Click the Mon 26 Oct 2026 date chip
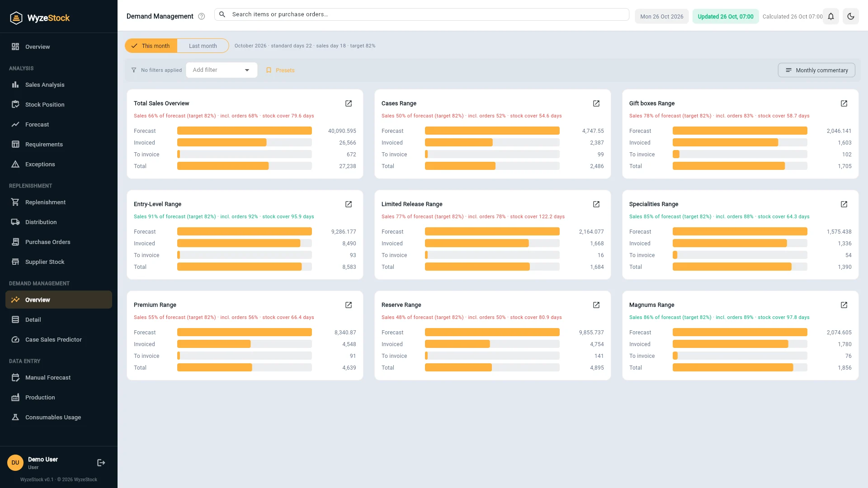The image size is (868, 488). (x=662, y=16)
